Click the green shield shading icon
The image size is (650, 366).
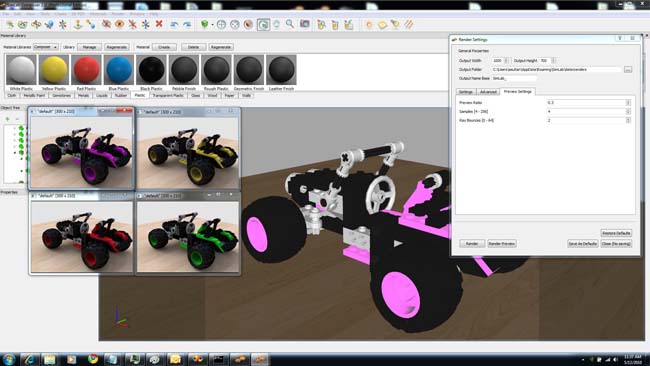coord(204,24)
